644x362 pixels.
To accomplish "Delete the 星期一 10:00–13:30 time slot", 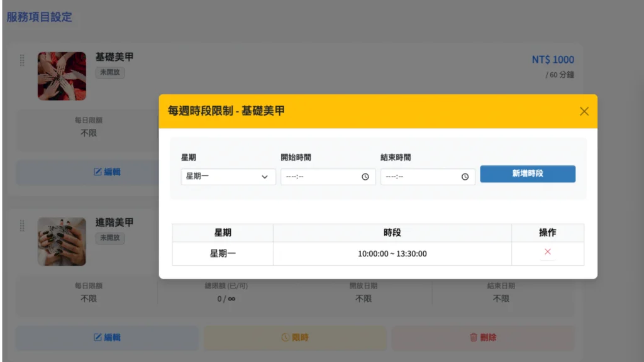I will point(547,251).
